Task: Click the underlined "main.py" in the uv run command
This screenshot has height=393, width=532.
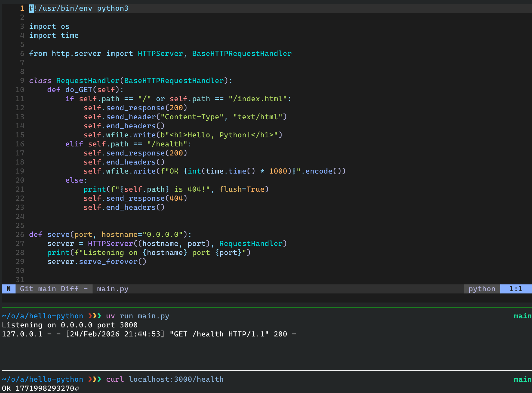Action: point(153,316)
